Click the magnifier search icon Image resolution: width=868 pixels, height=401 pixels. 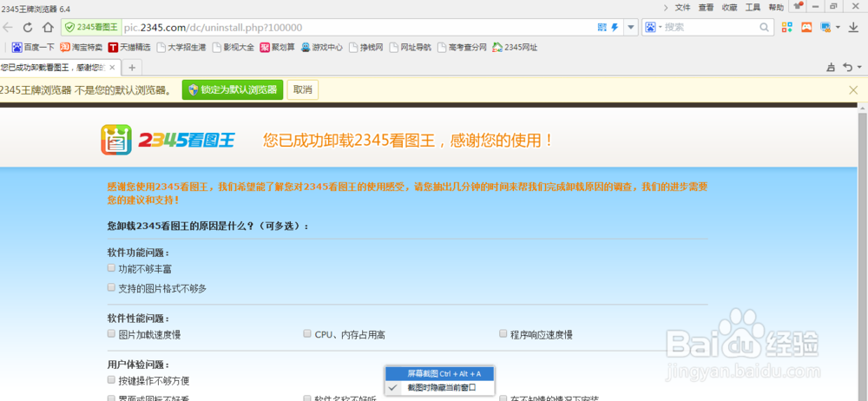tap(764, 27)
